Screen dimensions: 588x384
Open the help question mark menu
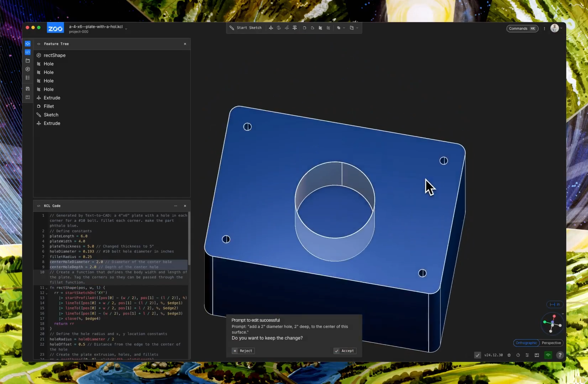(x=560, y=355)
